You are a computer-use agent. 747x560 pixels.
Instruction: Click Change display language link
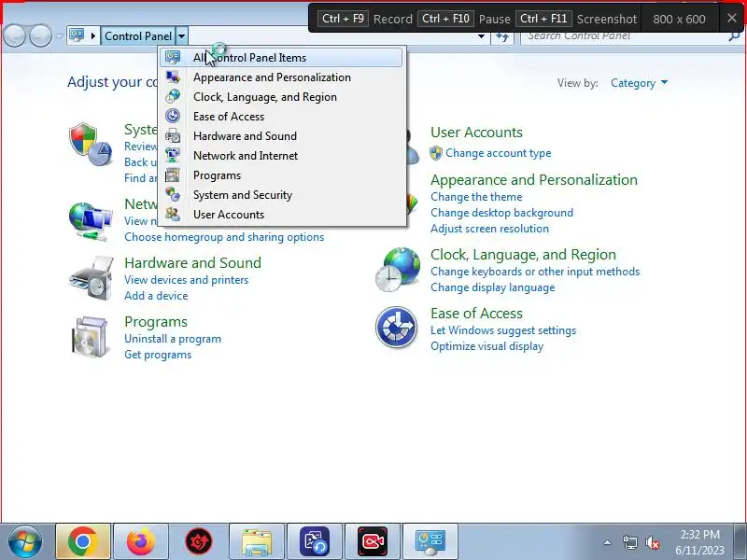[493, 287]
